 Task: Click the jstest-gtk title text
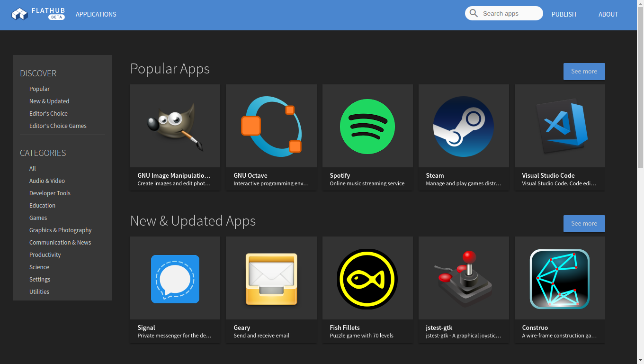click(439, 328)
